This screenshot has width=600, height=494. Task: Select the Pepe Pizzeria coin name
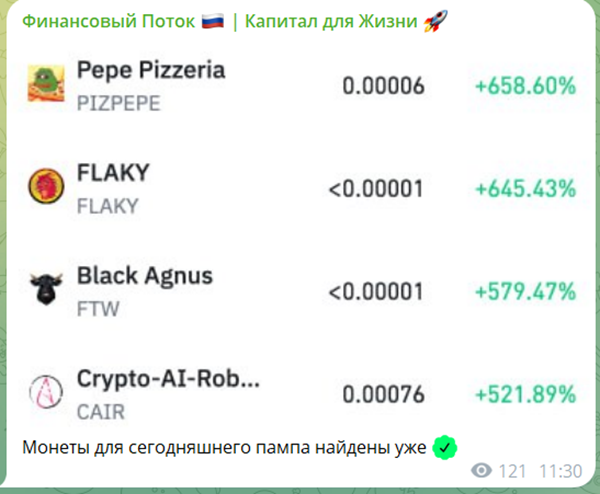pos(150,70)
